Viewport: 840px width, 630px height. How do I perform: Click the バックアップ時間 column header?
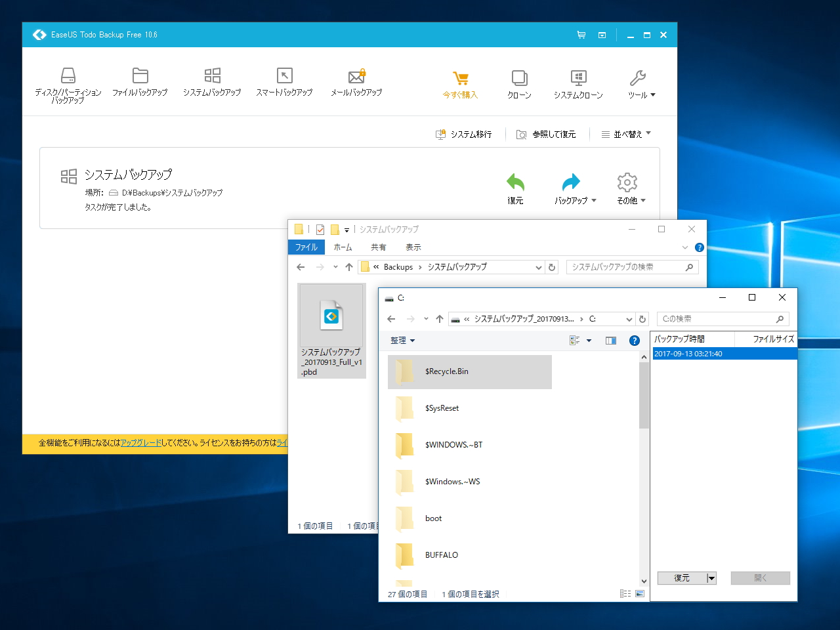692,339
